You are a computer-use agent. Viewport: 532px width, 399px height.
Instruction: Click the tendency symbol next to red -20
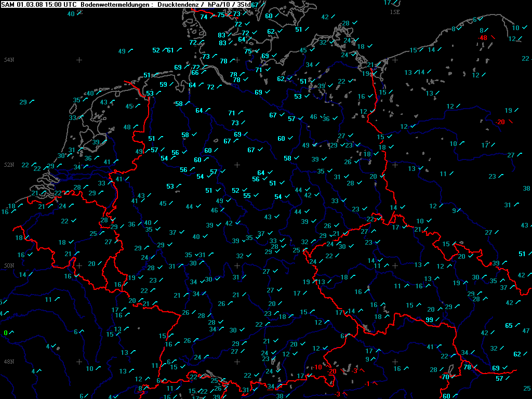click(510, 122)
